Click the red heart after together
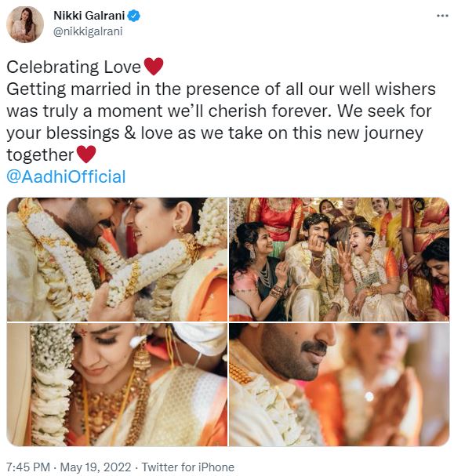454x476 pixels. 86,154
